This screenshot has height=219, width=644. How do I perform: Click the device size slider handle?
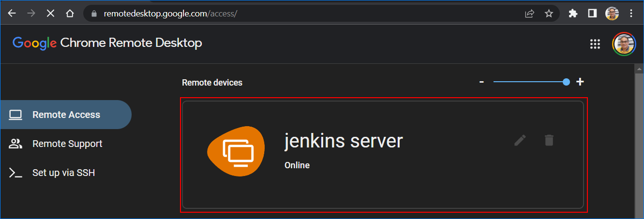pos(567,82)
